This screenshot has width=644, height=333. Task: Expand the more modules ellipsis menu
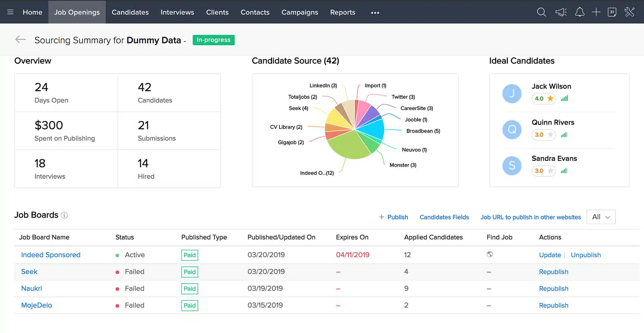[x=375, y=12]
